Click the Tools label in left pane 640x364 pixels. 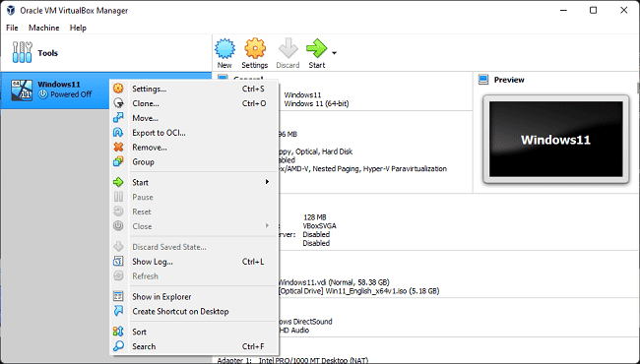48,53
